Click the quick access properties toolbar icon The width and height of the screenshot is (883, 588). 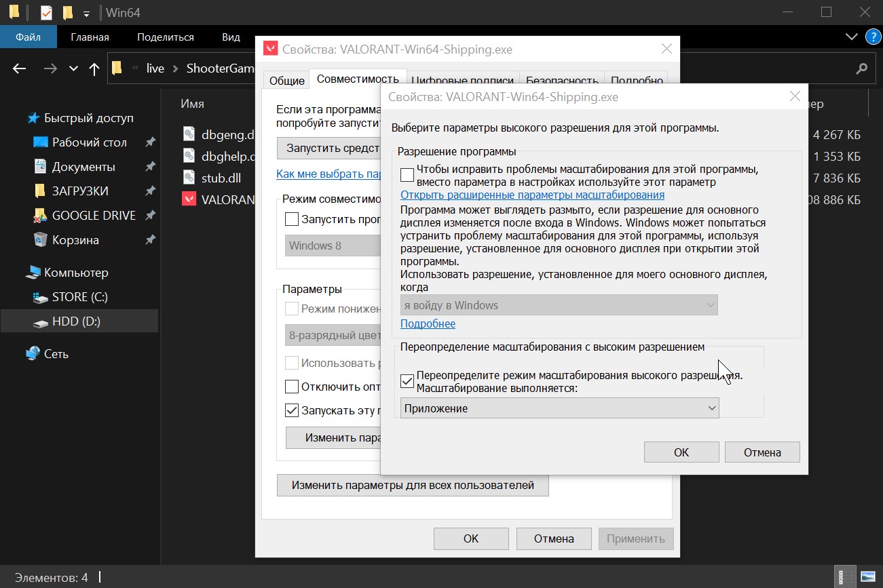tap(46, 12)
